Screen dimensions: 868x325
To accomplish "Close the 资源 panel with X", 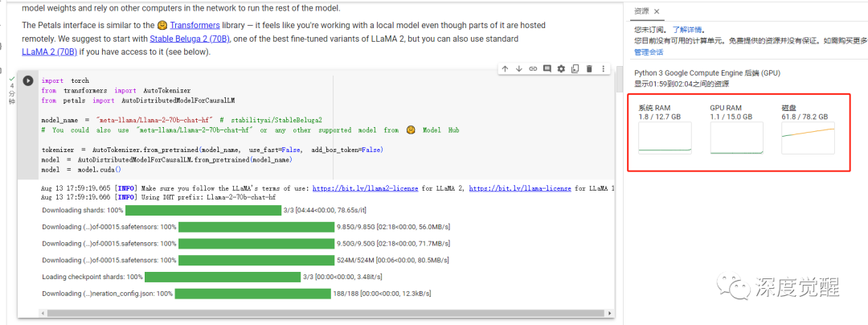I will [x=657, y=11].
